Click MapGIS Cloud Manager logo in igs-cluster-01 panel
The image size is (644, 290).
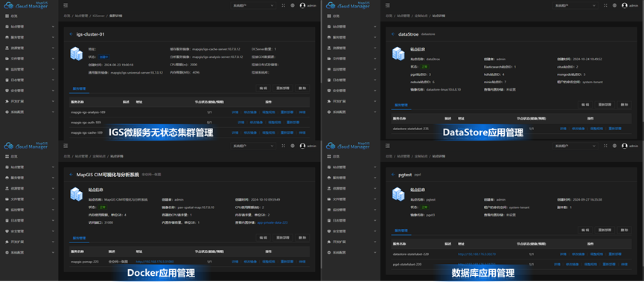click(26, 5)
